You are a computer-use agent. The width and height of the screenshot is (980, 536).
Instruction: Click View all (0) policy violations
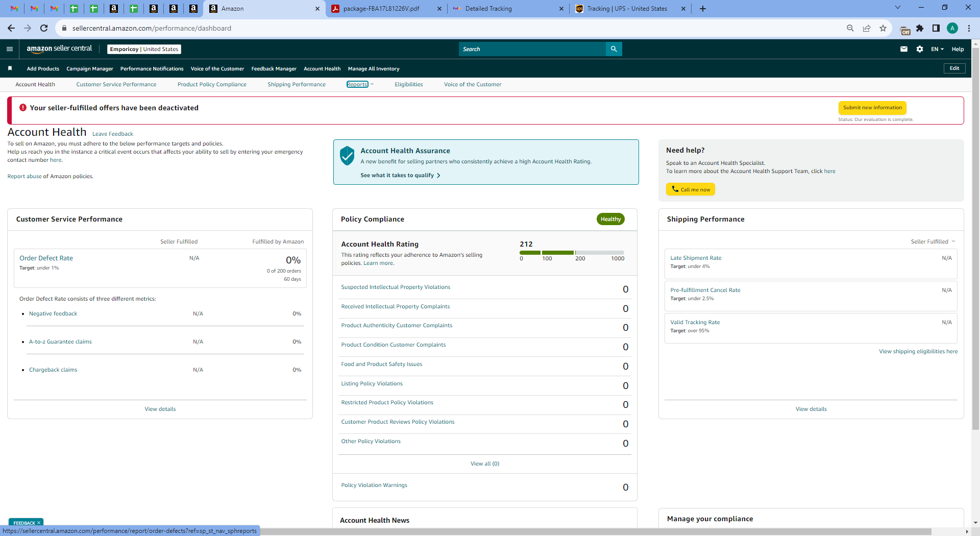(x=485, y=464)
